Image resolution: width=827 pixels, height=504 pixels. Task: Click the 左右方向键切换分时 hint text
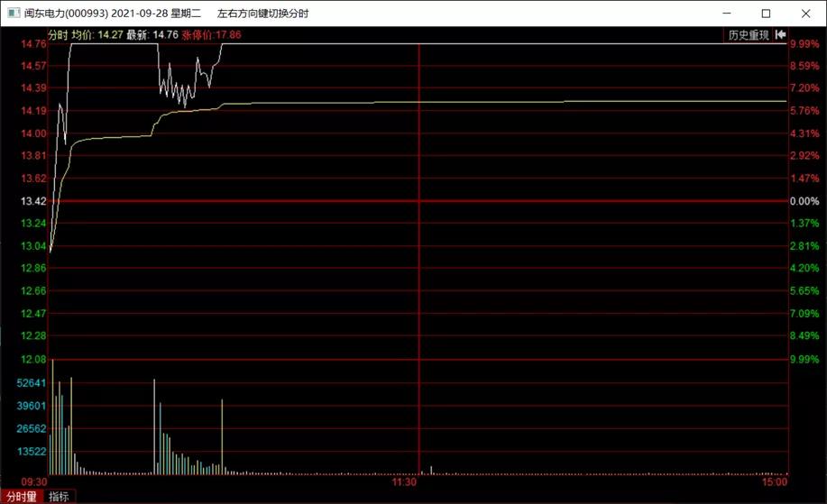coord(262,14)
